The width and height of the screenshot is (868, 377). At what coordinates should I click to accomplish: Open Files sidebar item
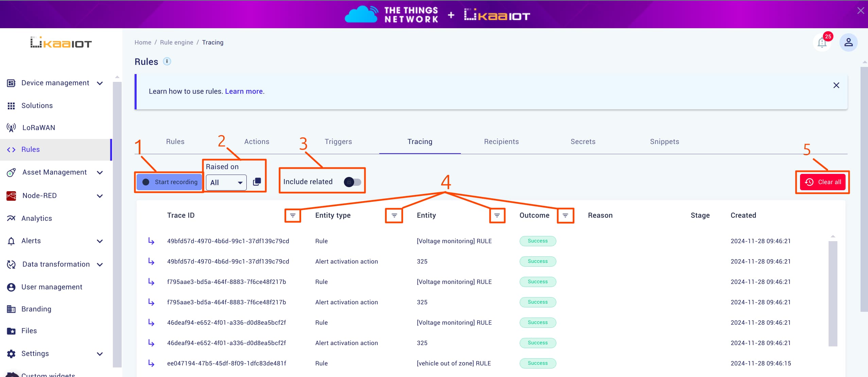click(x=56, y=331)
